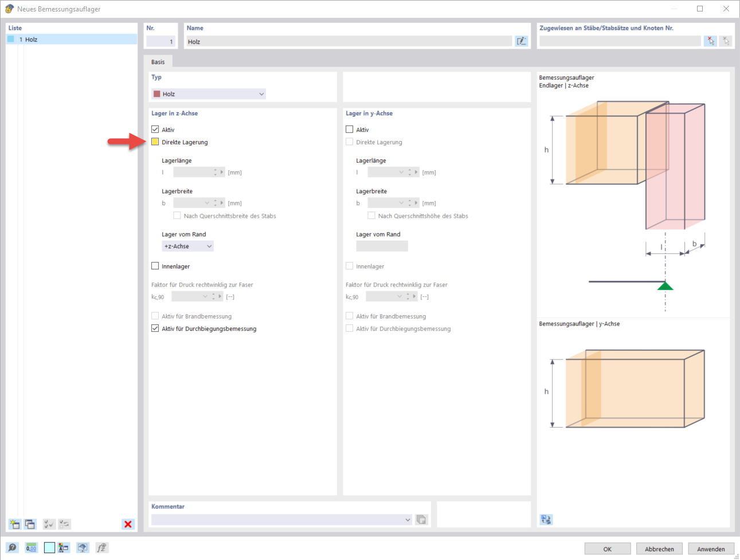The image size is (740, 560).
Task: Open the comment library icon
Action: pyautogui.click(x=421, y=520)
